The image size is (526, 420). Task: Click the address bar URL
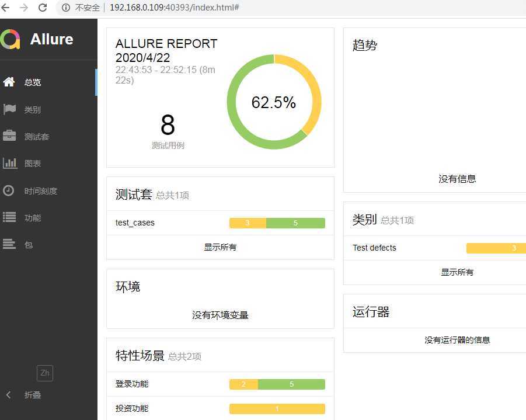[174, 8]
